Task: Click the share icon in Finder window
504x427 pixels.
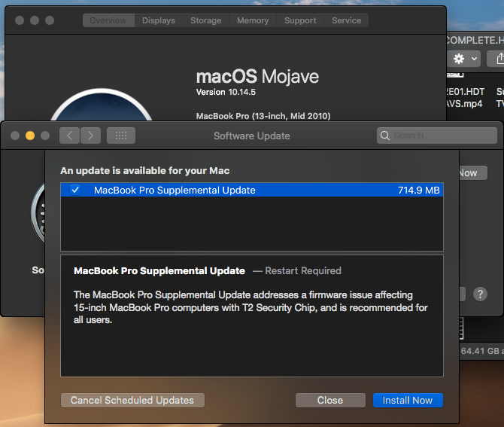Action: coord(497,59)
